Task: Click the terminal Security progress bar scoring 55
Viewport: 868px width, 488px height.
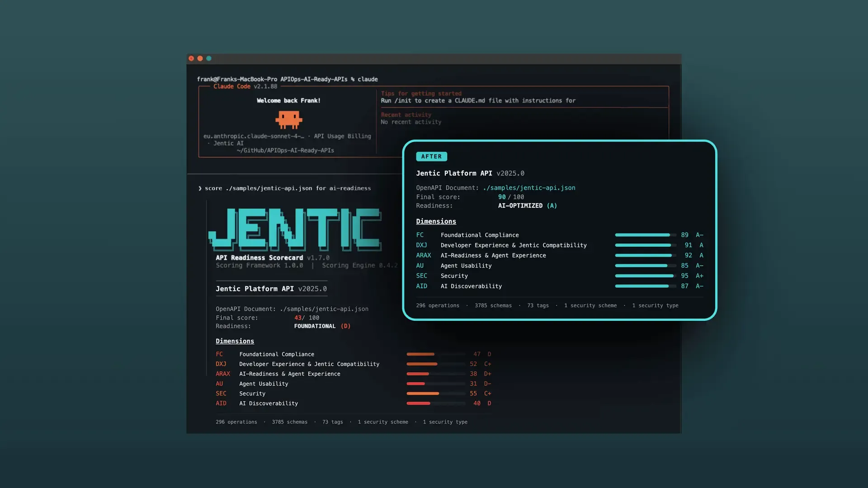Action: (436, 394)
